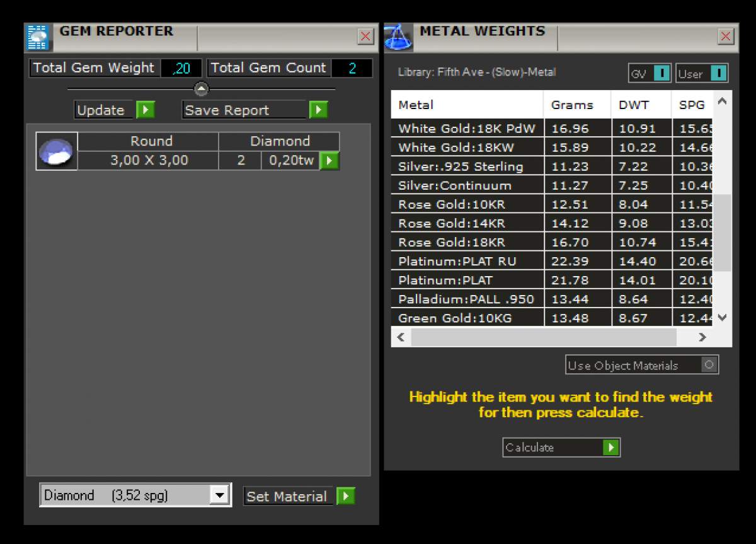
Task: Click the Total Gem Weight value field
Action: (181, 68)
